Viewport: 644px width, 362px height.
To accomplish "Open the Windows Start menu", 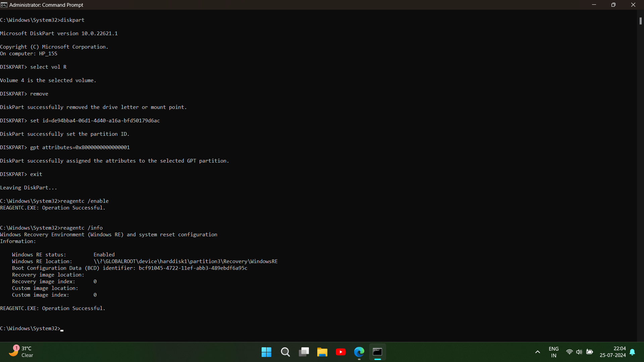I will click(266, 352).
